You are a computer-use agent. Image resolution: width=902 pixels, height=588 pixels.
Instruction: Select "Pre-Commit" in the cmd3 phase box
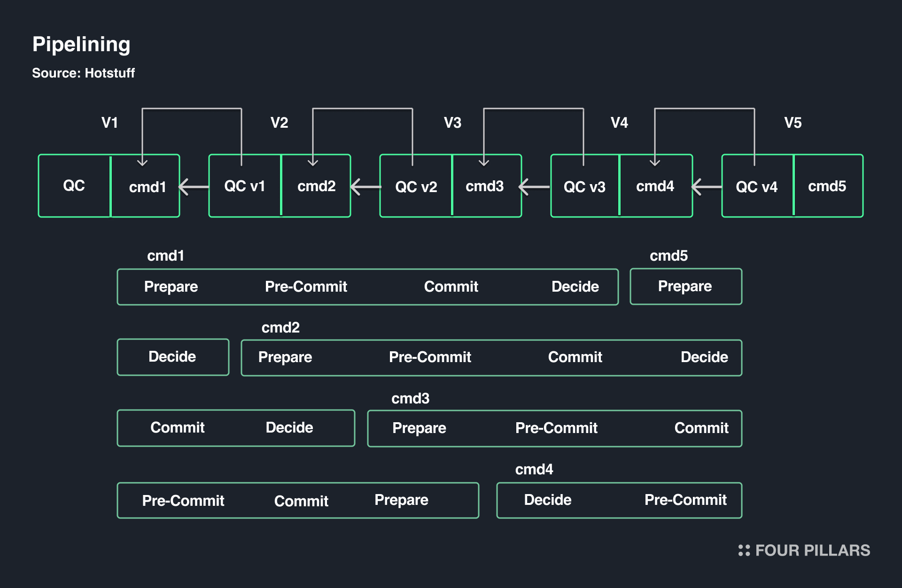click(556, 428)
